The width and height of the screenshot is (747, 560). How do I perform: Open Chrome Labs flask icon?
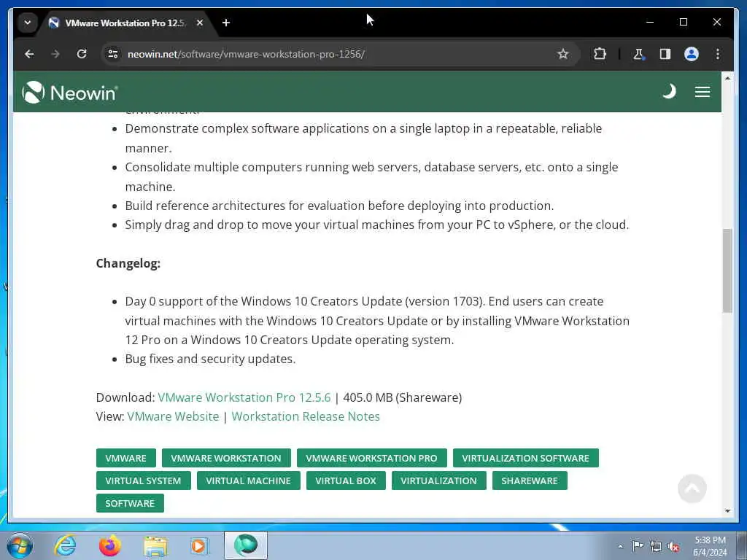click(638, 54)
